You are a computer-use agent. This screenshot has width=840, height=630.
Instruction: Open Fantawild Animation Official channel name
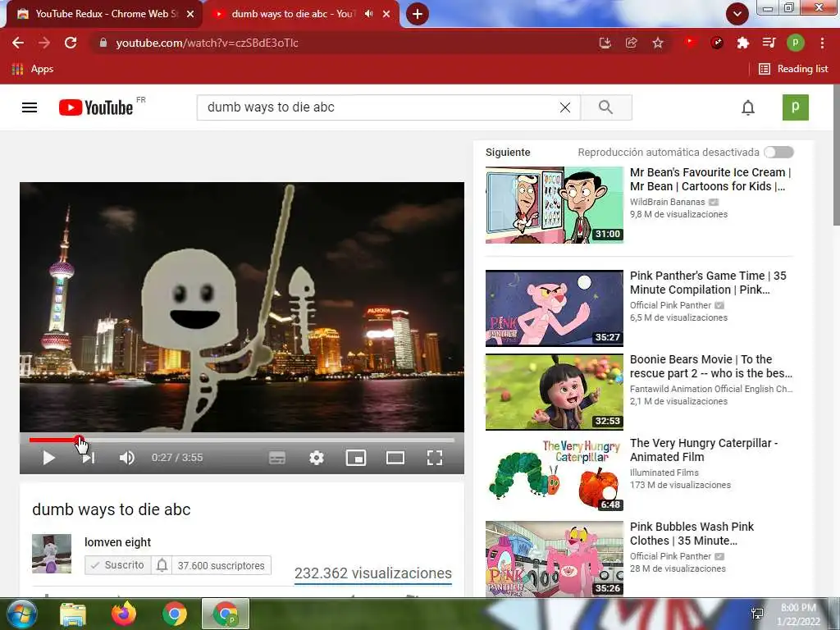click(x=711, y=389)
